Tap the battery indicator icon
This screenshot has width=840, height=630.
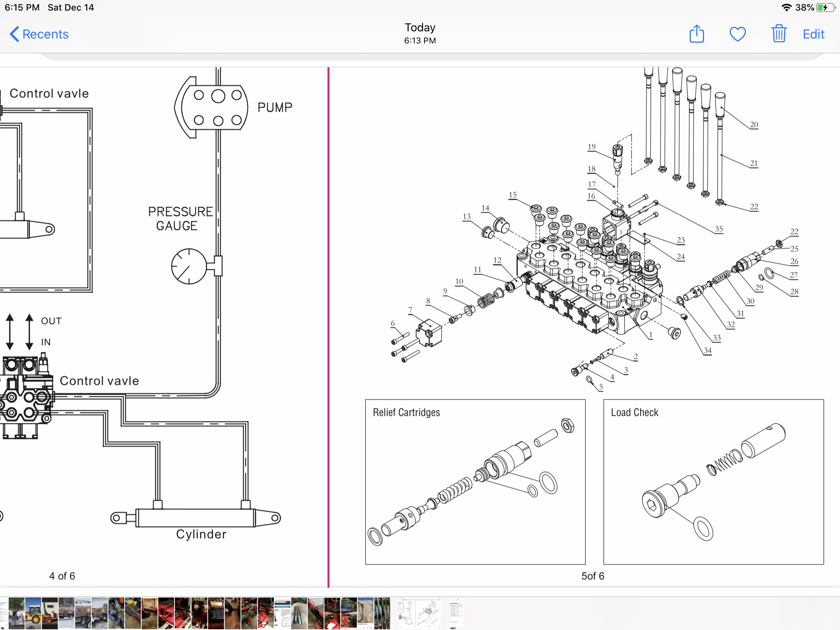[x=826, y=7]
